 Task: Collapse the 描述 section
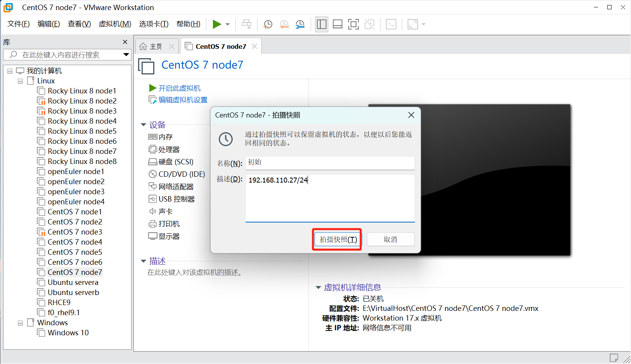click(x=143, y=261)
